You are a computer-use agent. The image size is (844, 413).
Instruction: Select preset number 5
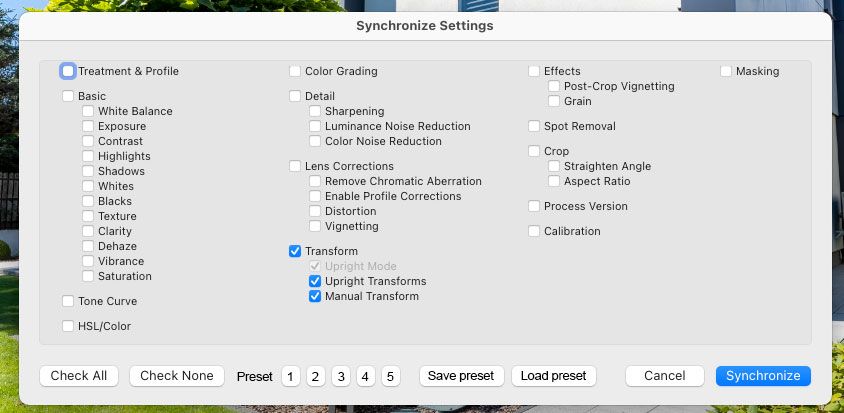click(x=390, y=376)
